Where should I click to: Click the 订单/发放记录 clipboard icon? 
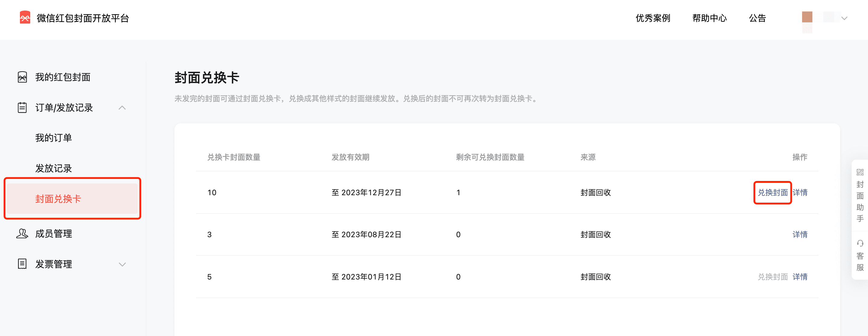(x=22, y=108)
